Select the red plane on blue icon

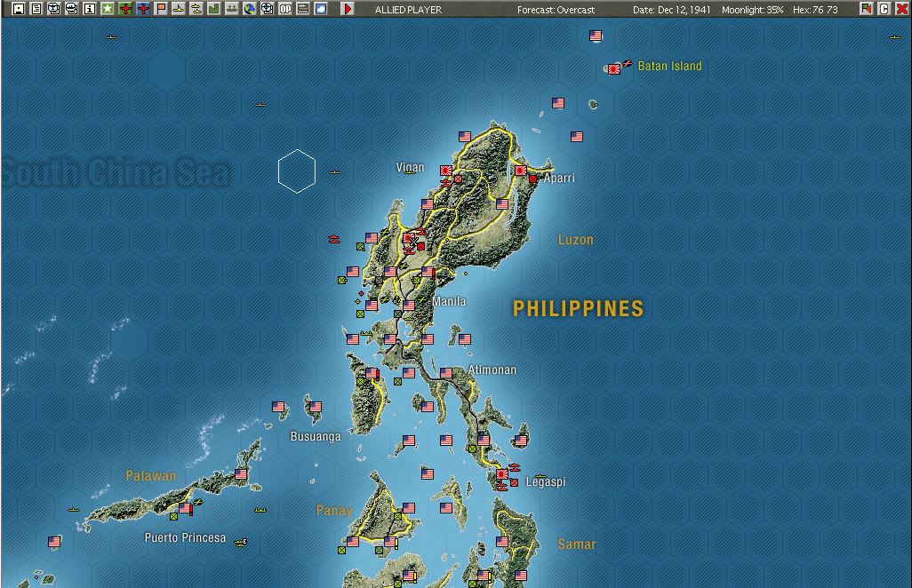[x=143, y=9]
